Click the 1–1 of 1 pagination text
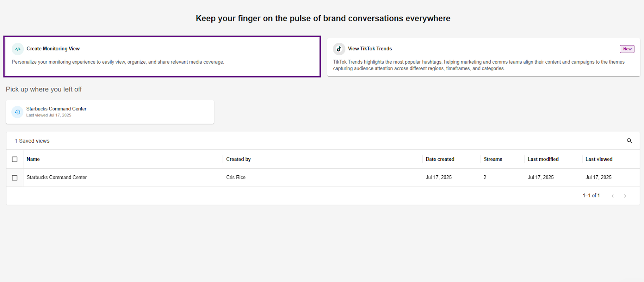 click(x=591, y=195)
